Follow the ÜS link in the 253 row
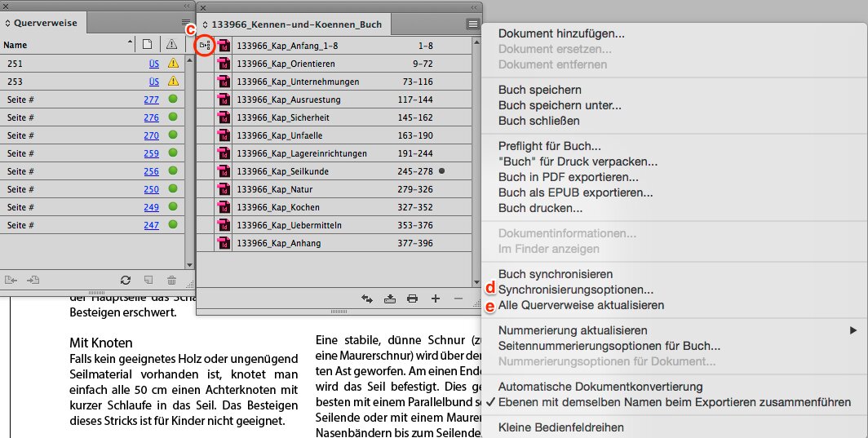868x438 pixels. point(154,82)
